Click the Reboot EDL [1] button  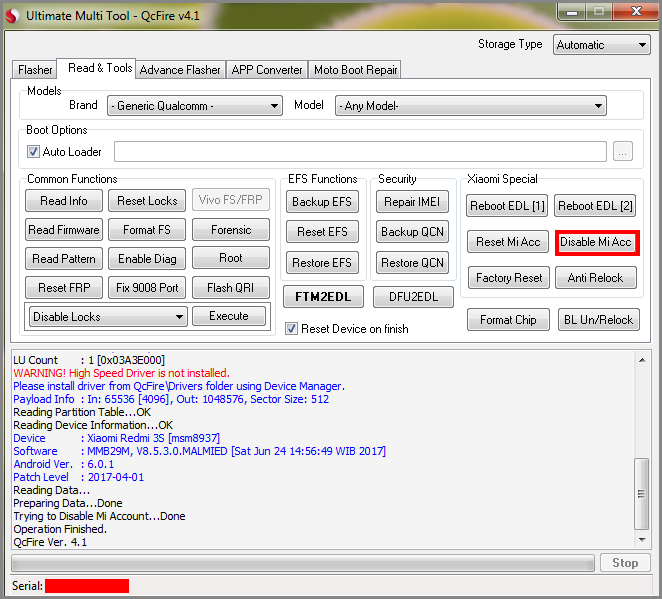coord(507,206)
